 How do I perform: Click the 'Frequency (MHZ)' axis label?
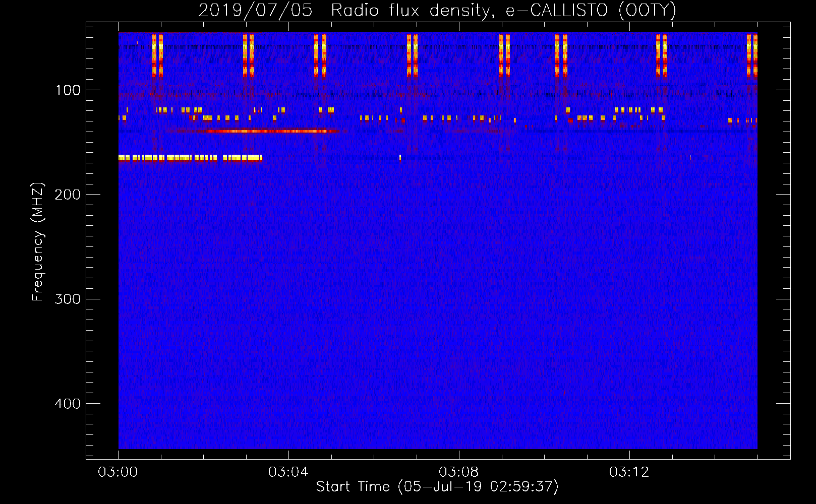[x=38, y=242]
